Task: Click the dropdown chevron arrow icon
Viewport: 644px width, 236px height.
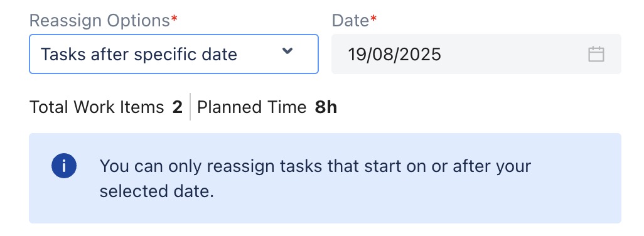Action: tap(287, 51)
